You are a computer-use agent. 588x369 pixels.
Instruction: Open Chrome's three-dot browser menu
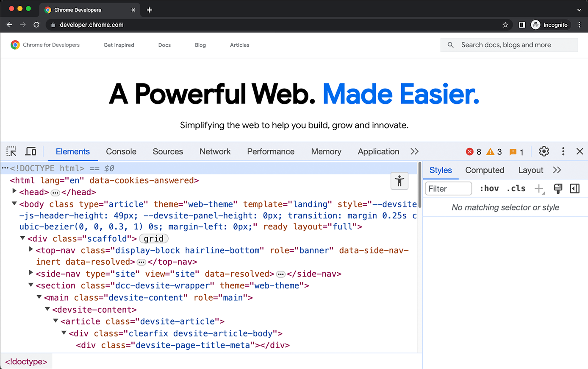point(580,25)
